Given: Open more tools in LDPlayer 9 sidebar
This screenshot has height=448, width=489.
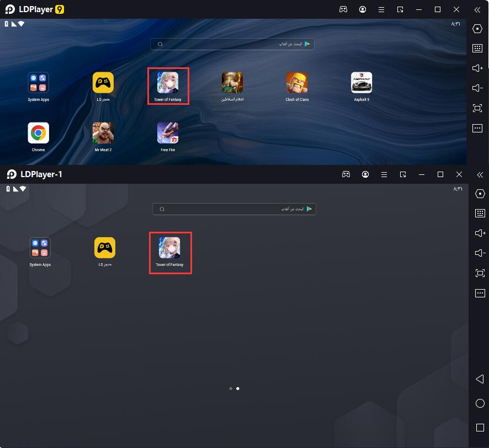Looking at the screenshot, I should coord(477,128).
